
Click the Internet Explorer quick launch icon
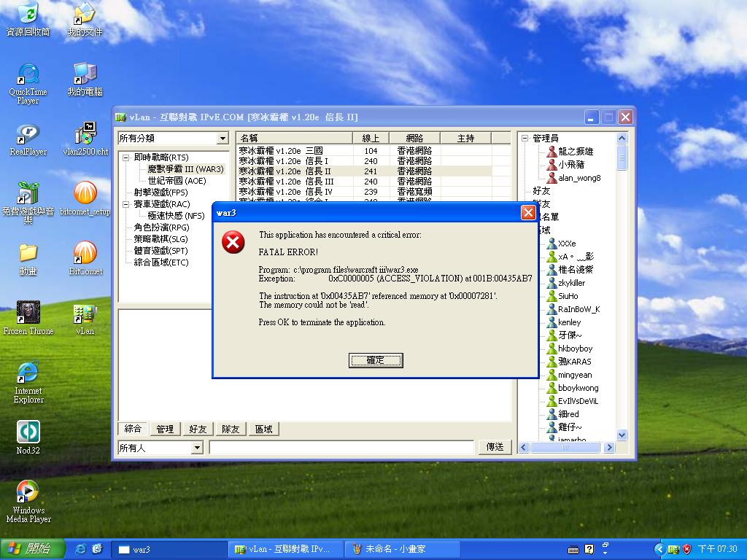point(81,549)
